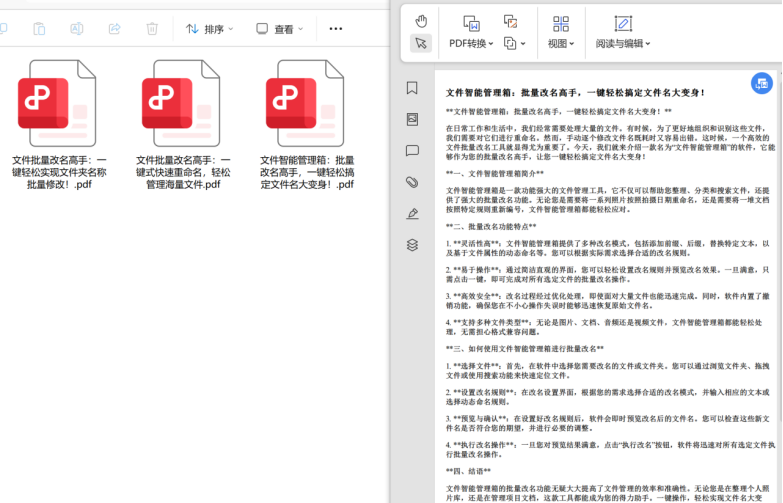Click the heading **三、如何使用文件智能管理箱进行批量改名**
783x503 pixels.
[524, 349]
